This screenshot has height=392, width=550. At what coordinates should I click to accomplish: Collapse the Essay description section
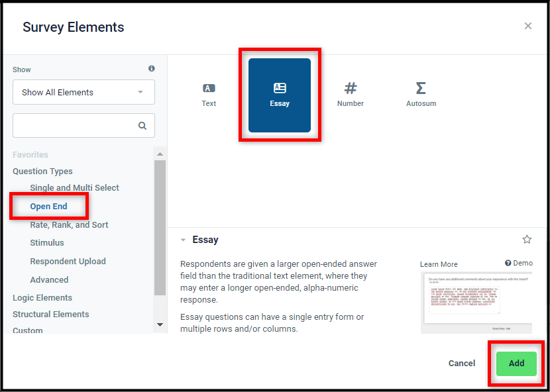pyautogui.click(x=183, y=240)
